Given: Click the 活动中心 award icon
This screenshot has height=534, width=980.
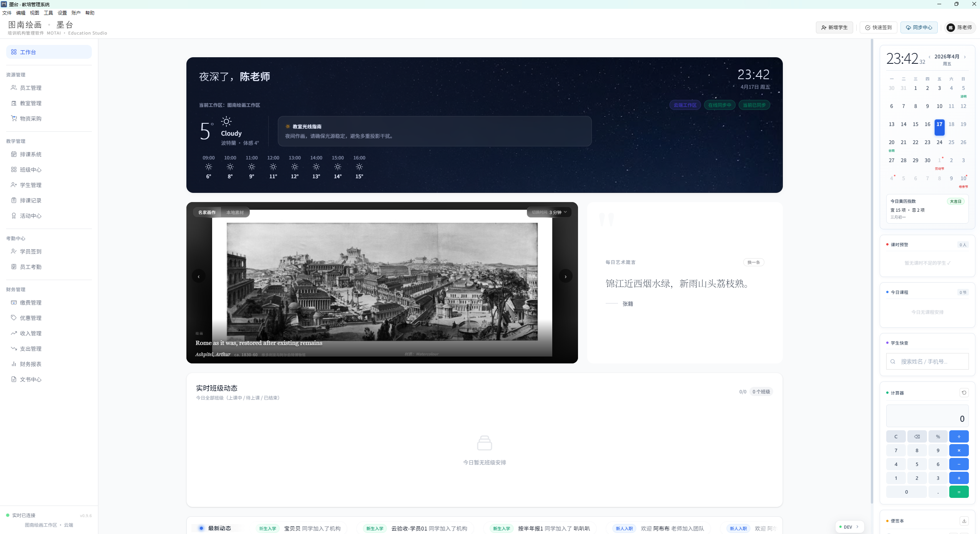Looking at the screenshot, I should (x=14, y=216).
